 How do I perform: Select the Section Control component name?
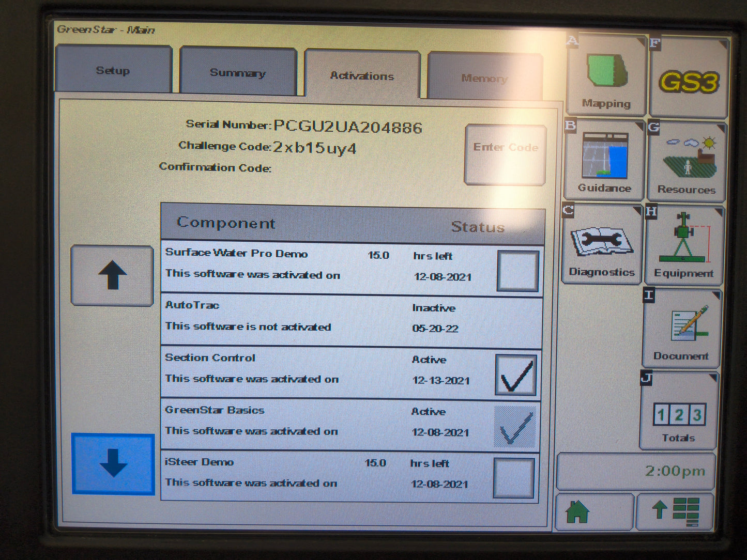click(210, 357)
